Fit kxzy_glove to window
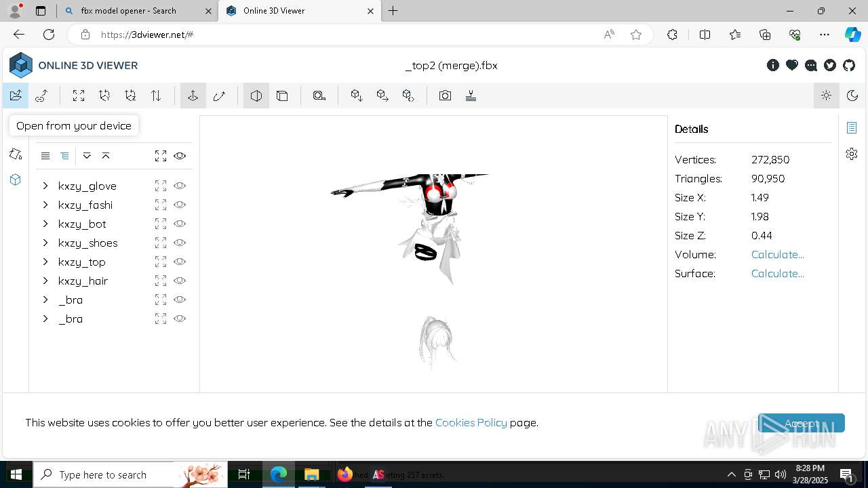 161,186
